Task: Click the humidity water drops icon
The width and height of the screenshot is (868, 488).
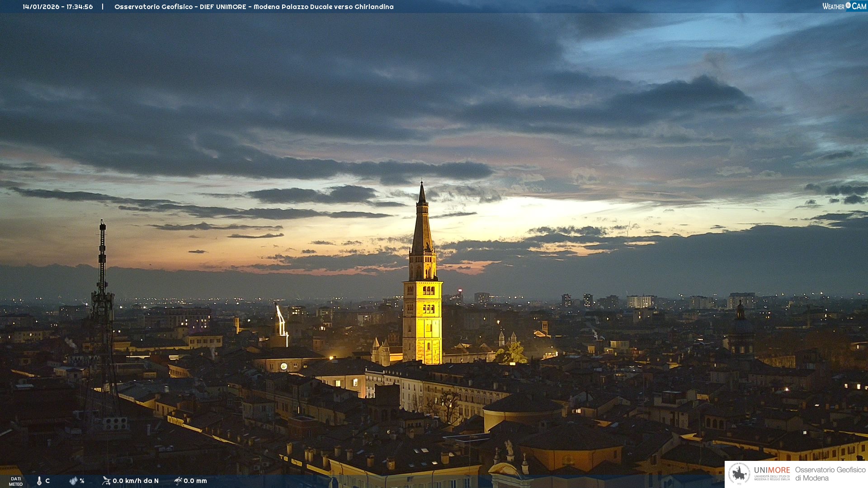Action: 73,481
